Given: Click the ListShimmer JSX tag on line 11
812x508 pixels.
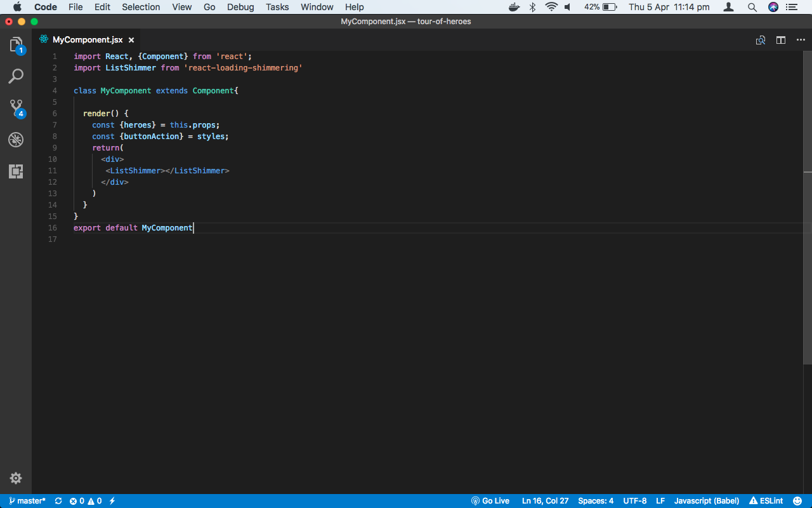Looking at the screenshot, I should tap(167, 171).
